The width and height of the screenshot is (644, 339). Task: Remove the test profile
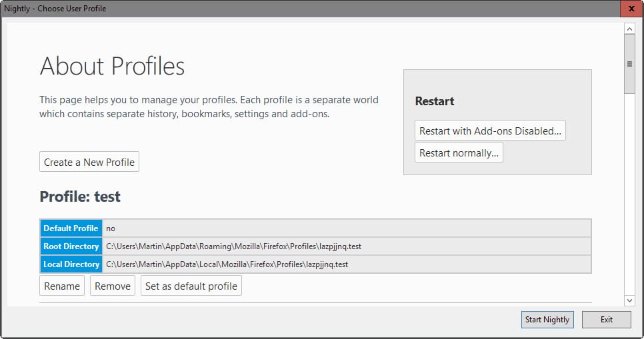click(113, 286)
